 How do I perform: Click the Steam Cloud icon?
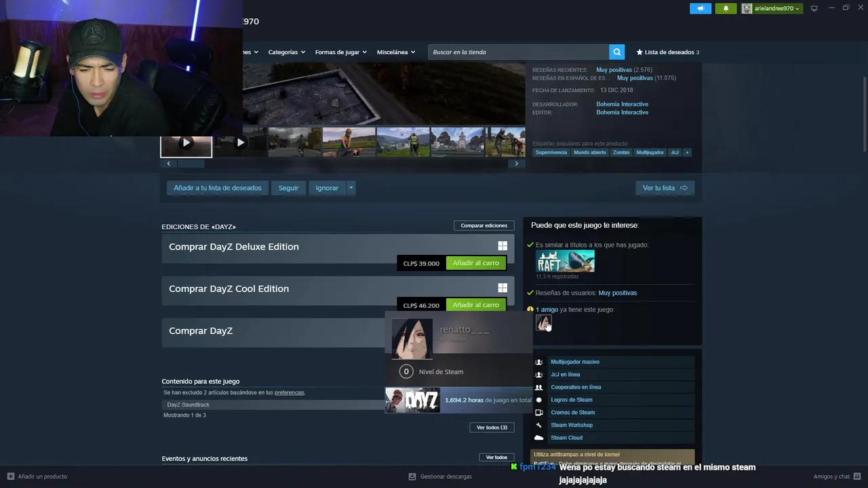pos(538,438)
